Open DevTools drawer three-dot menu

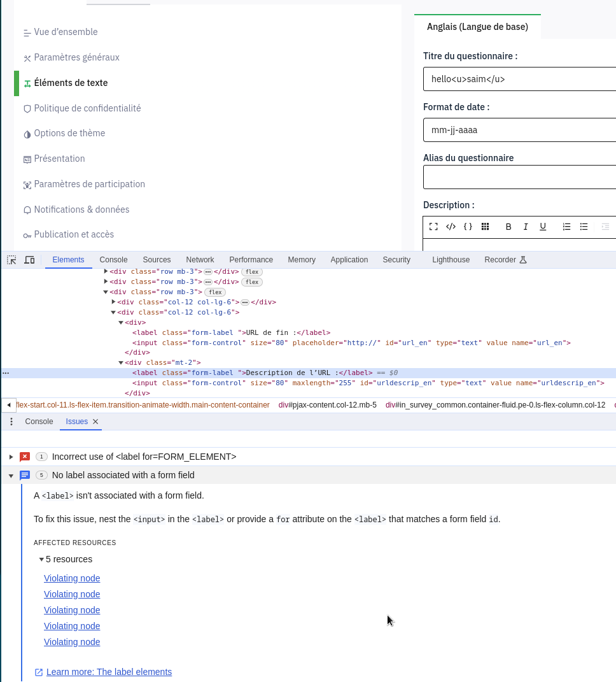pos(11,422)
